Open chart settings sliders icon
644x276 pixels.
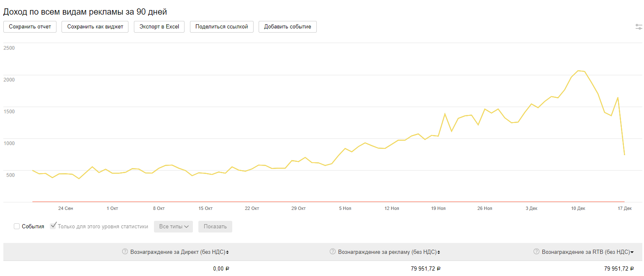(639, 27)
